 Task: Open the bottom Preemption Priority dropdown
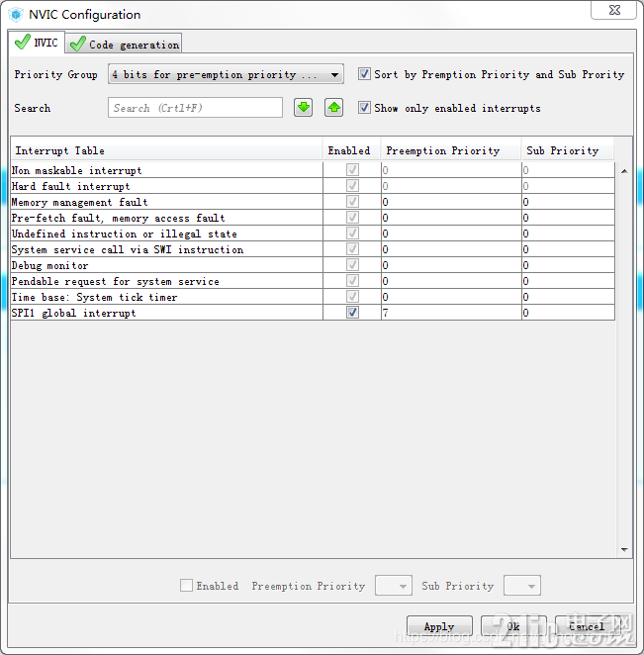[394, 585]
